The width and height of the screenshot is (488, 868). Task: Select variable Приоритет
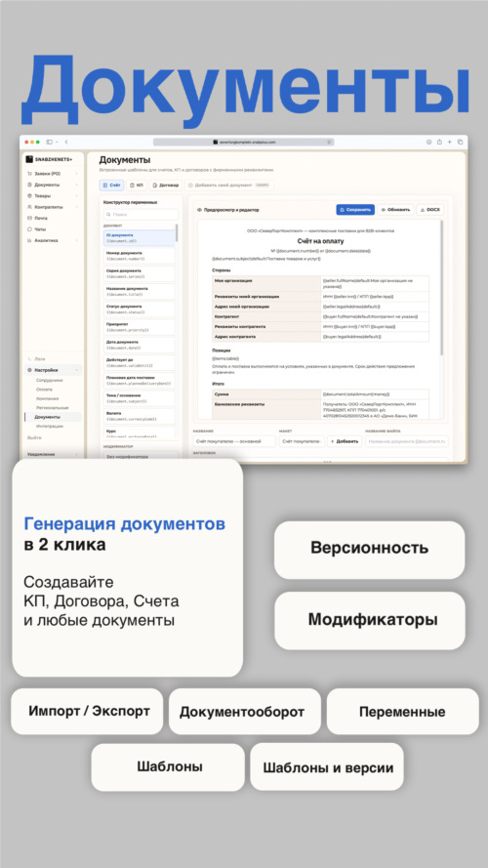[140, 327]
